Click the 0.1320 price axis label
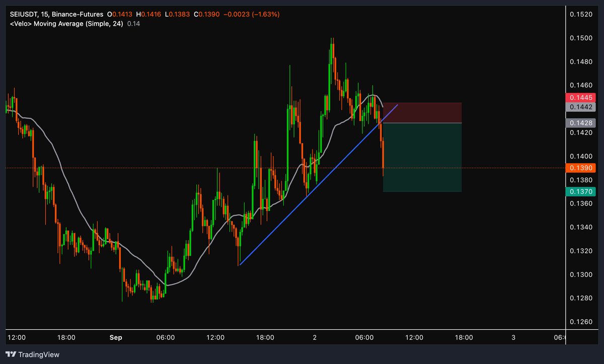Image resolution: width=604 pixels, height=364 pixels. (x=581, y=251)
